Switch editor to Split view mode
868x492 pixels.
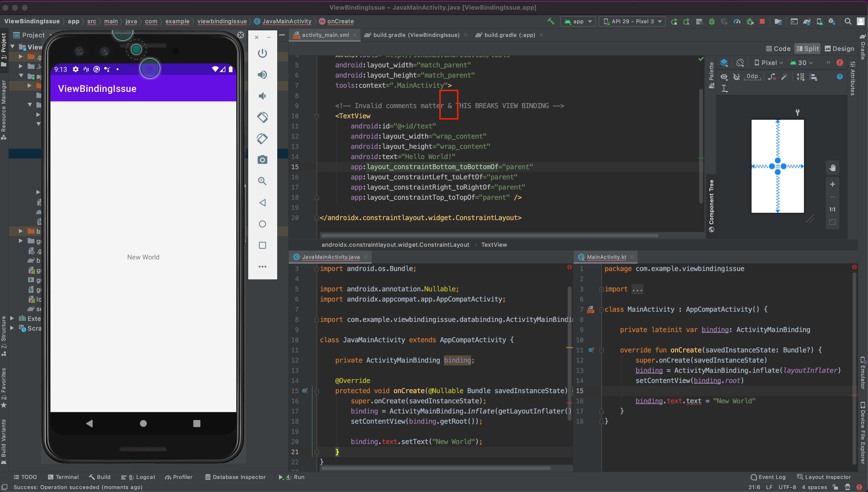[807, 49]
